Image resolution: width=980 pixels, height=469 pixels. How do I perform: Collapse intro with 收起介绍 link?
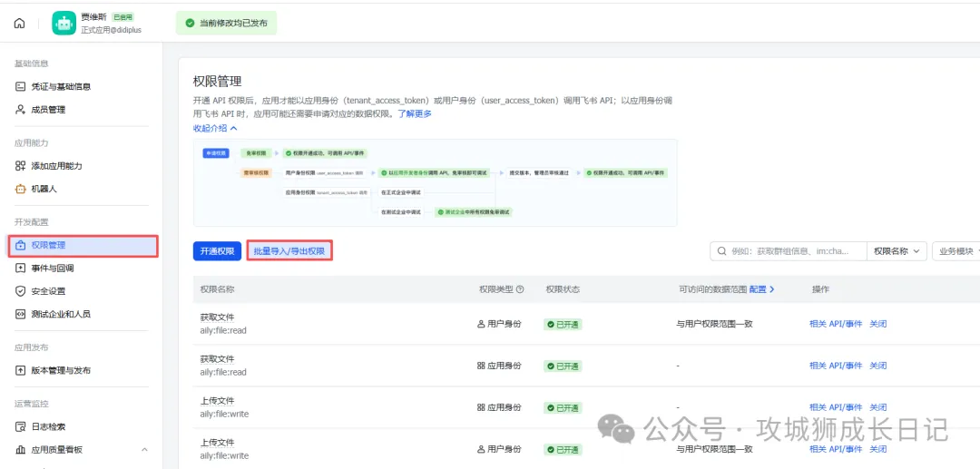(215, 129)
